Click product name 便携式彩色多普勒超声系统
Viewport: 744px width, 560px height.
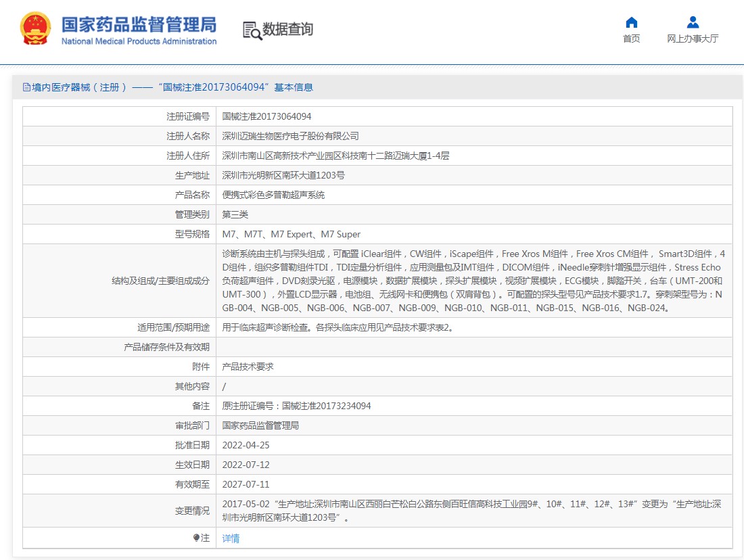point(273,195)
